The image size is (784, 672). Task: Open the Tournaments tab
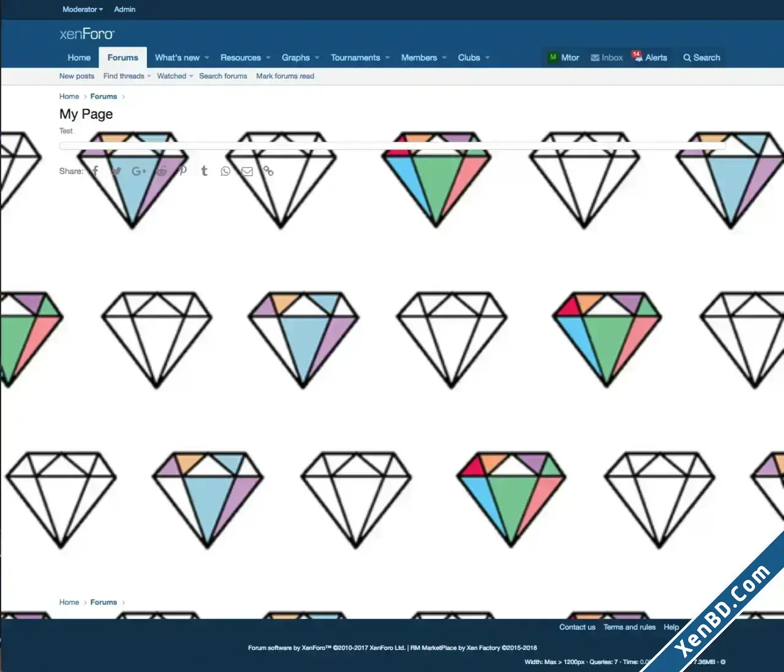click(355, 58)
